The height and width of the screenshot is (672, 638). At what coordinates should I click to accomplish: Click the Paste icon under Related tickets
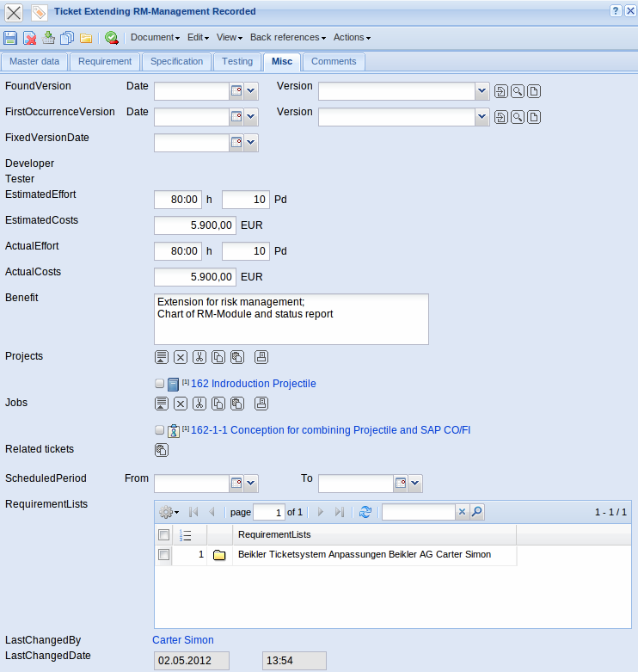pyautogui.click(x=162, y=449)
